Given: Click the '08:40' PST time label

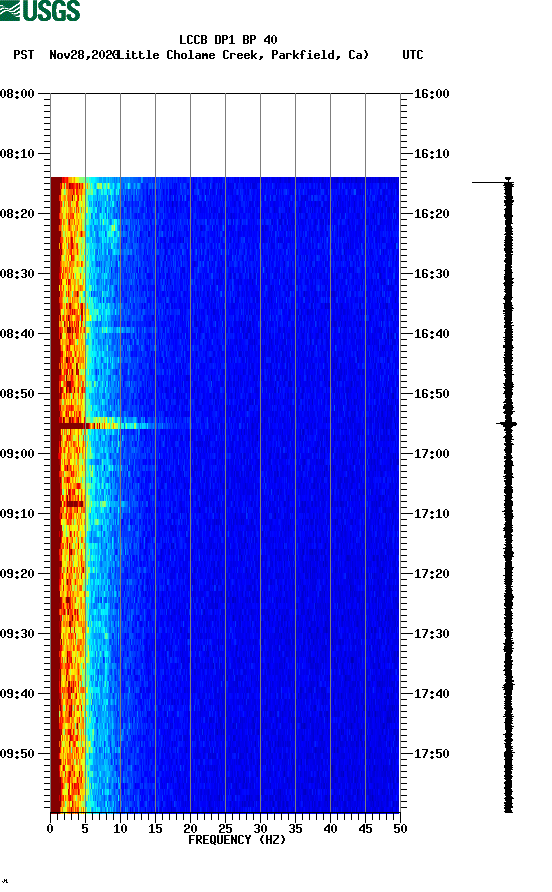Looking at the screenshot, I should [x=17, y=333].
